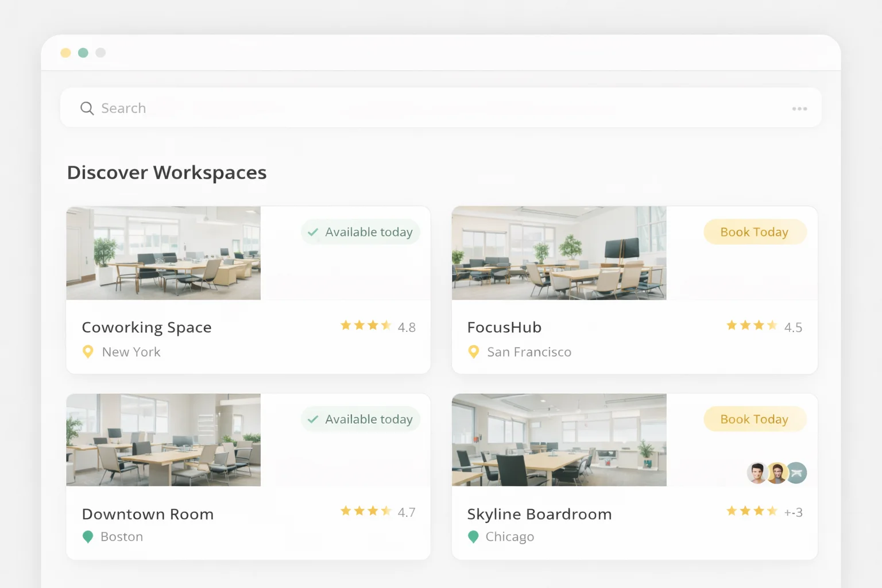882x588 pixels.
Task: Click Book Today on Skyline Boardroom
Action: [x=754, y=419]
